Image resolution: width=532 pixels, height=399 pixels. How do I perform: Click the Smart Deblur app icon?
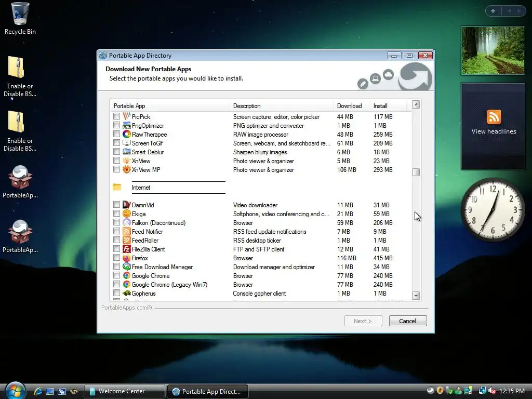click(x=127, y=152)
